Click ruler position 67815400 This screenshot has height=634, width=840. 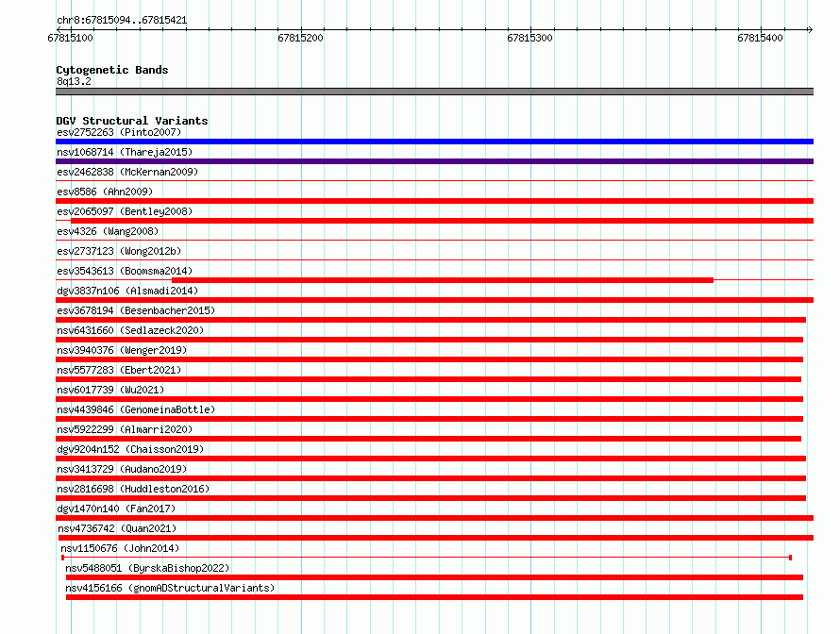(x=760, y=38)
